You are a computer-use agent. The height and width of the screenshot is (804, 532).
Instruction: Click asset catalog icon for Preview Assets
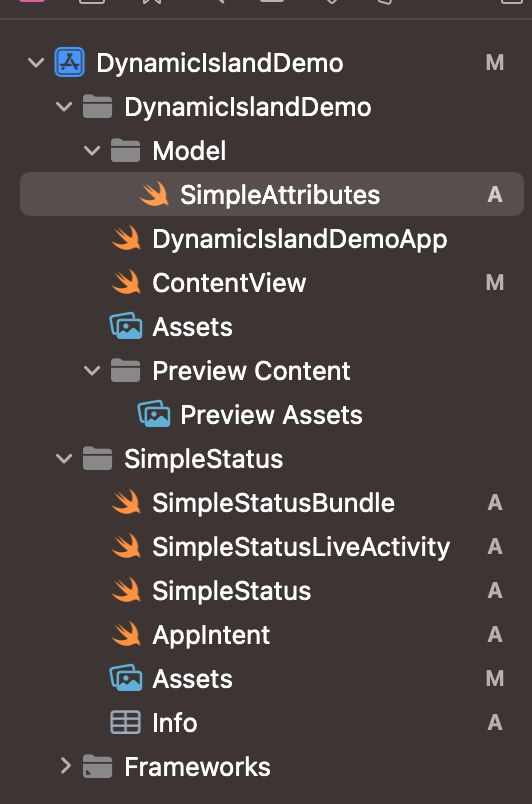point(154,414)
